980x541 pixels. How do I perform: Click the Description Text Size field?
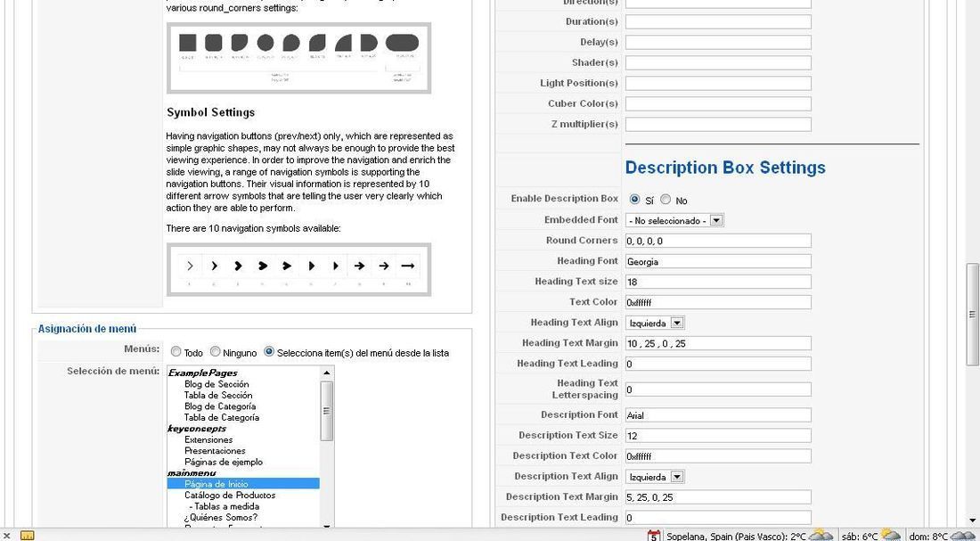pyautogui.click(x=718, y=436)
